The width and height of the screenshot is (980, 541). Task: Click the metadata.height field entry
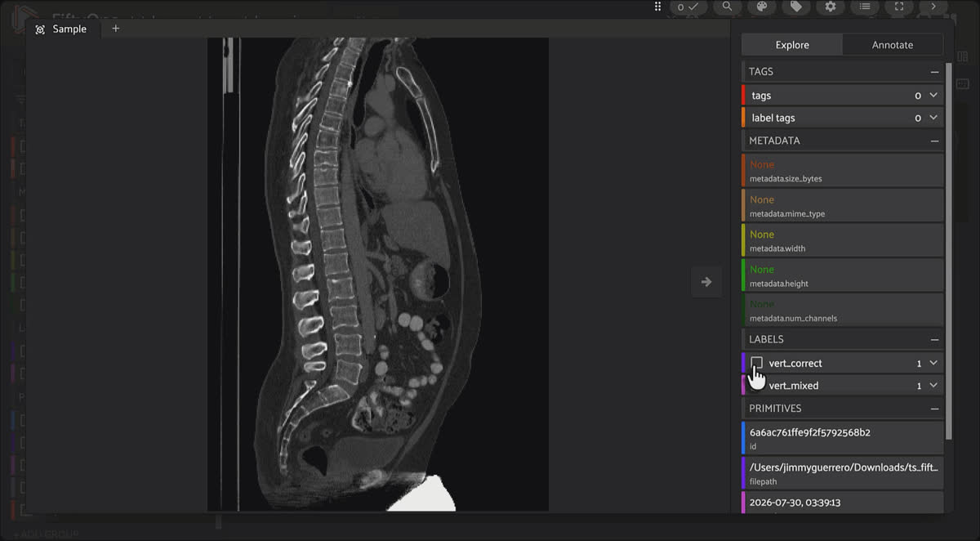[x=843, y=275]
